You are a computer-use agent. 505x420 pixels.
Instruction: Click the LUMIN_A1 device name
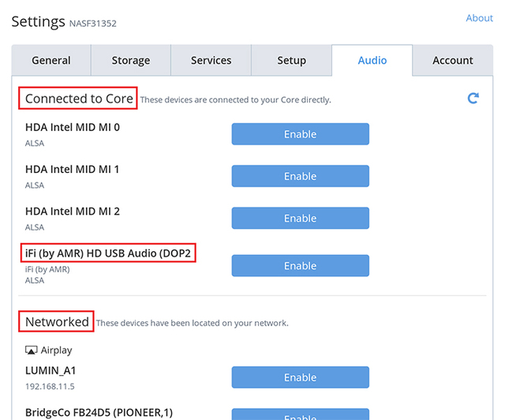[x=50, y=370]
